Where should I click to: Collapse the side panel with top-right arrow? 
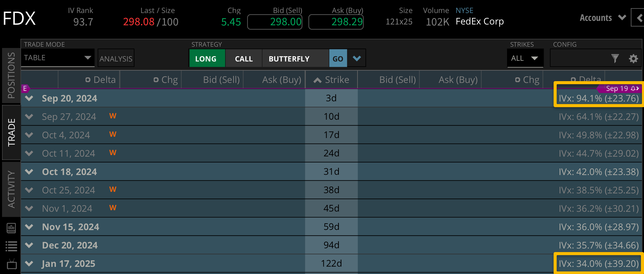click(639, 18)
